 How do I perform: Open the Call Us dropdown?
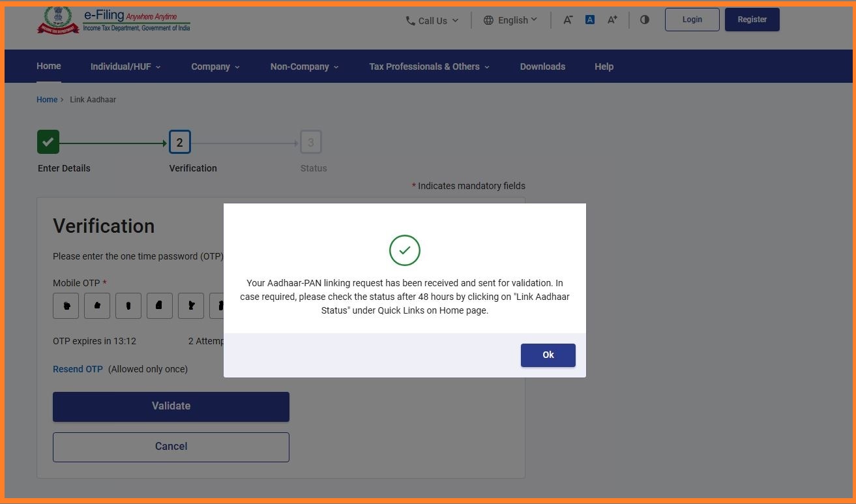[432, 20]
